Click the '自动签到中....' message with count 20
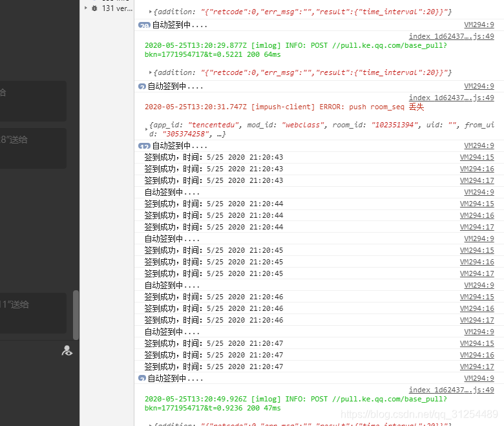The width and height of the screenshot is (504, 426). pyautogui.click(x=180, y=25)
